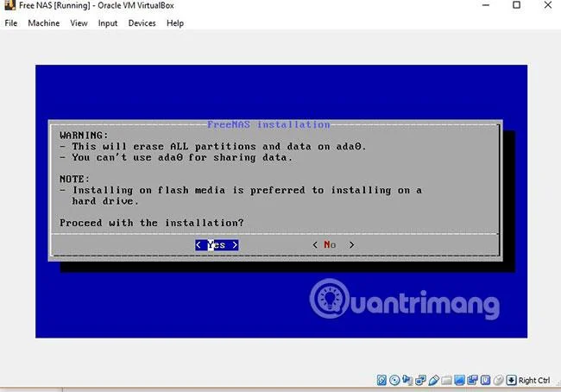Click the 'Proceed with the installation?' prompt text
This screenshot has height=392, width=561.
152,223
